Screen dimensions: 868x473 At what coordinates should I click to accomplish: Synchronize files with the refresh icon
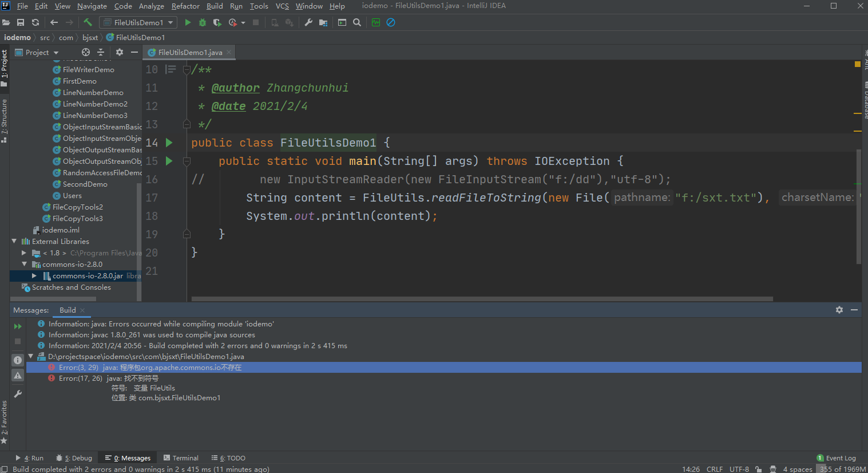coord(35,22)
